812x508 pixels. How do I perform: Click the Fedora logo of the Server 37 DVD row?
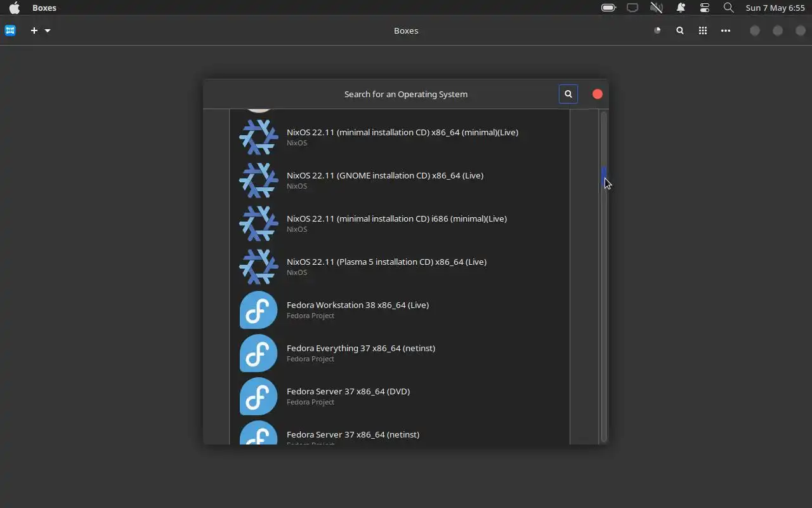tap(259, 396)
